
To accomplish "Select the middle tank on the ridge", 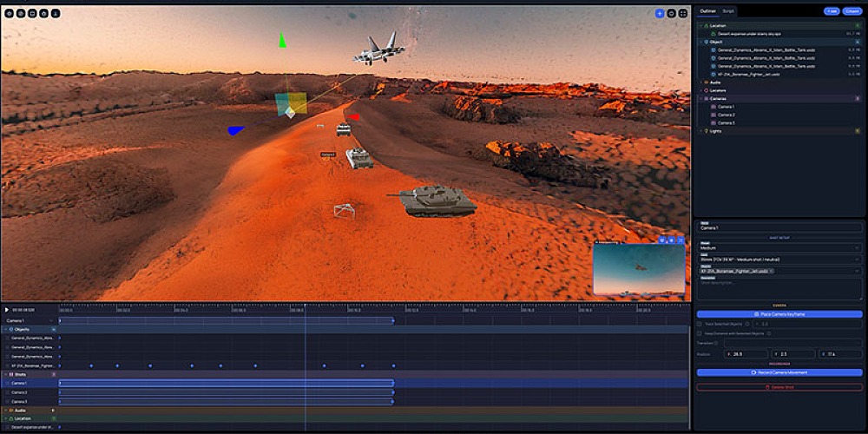I will click(360, 158).
